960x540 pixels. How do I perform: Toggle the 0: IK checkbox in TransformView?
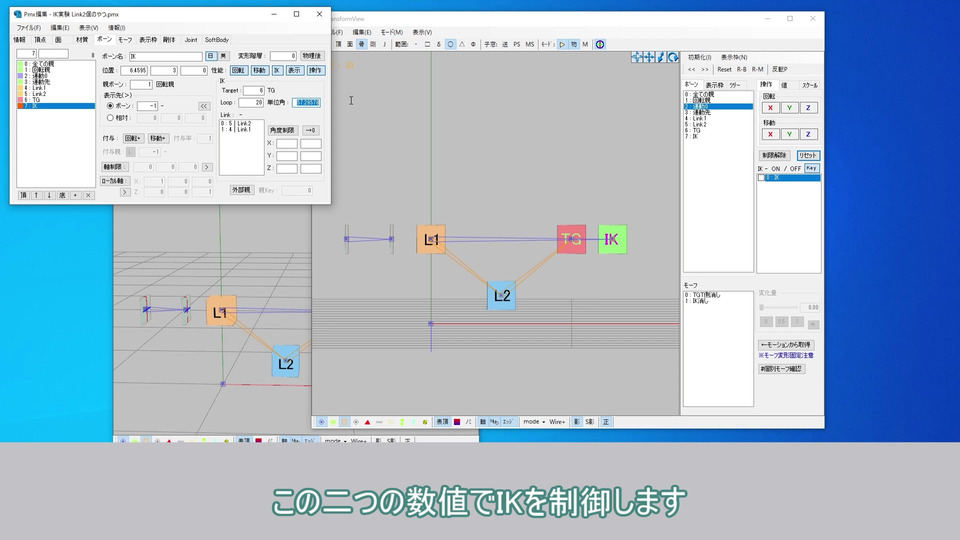click(x=761, y=178)
